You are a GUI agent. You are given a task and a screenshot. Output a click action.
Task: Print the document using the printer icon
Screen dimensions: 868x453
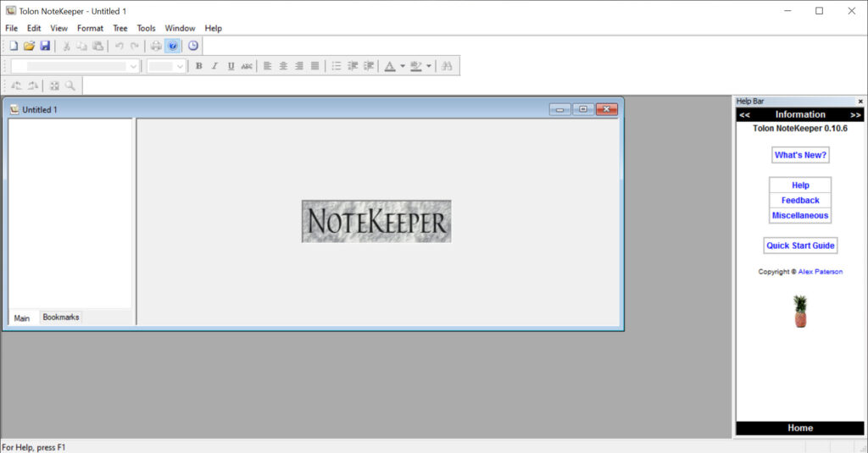pyautogui.click(x=156, y=46)
